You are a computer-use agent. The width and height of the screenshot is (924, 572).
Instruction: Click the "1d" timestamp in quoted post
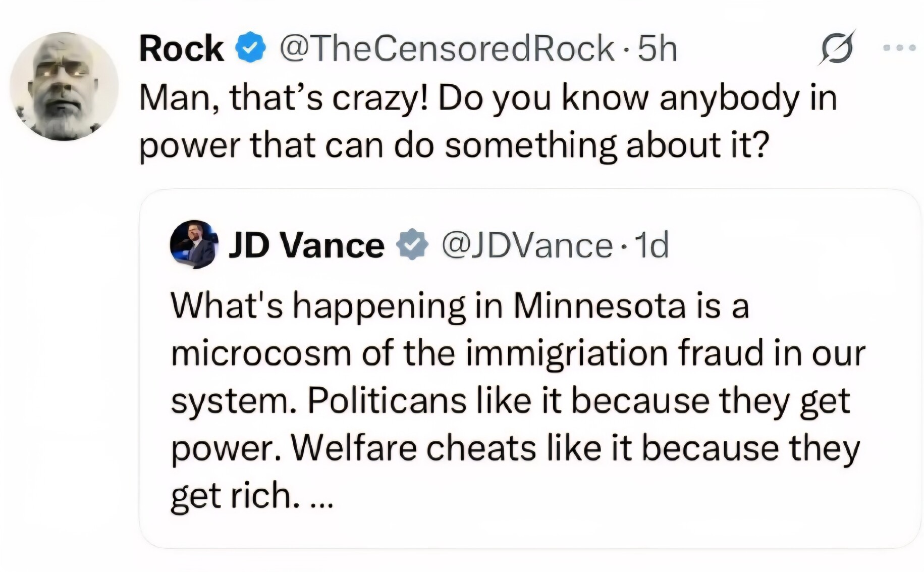point(651,245)
